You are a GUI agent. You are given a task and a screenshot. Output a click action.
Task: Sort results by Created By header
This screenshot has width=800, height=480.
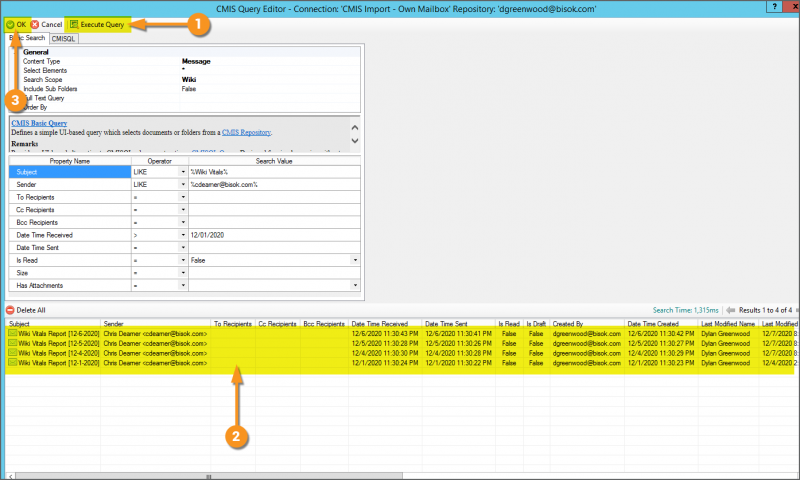pos(587,324)
